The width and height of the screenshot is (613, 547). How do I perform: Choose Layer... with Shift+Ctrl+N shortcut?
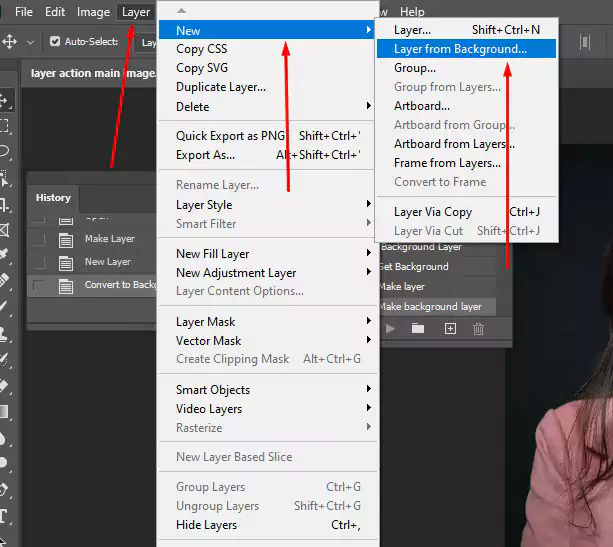pyautogui.click(x=466, y=30)
